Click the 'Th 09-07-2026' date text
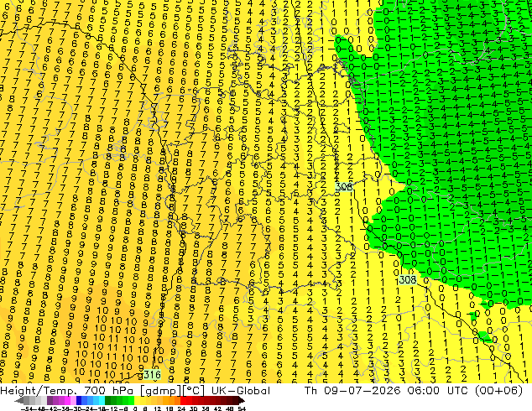532x411 pixels. point(352,391)
